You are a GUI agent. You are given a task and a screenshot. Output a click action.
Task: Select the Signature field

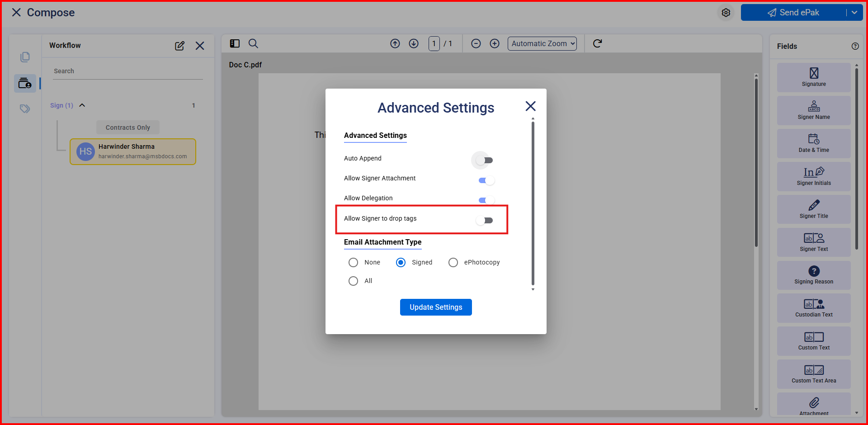[813, 77]
